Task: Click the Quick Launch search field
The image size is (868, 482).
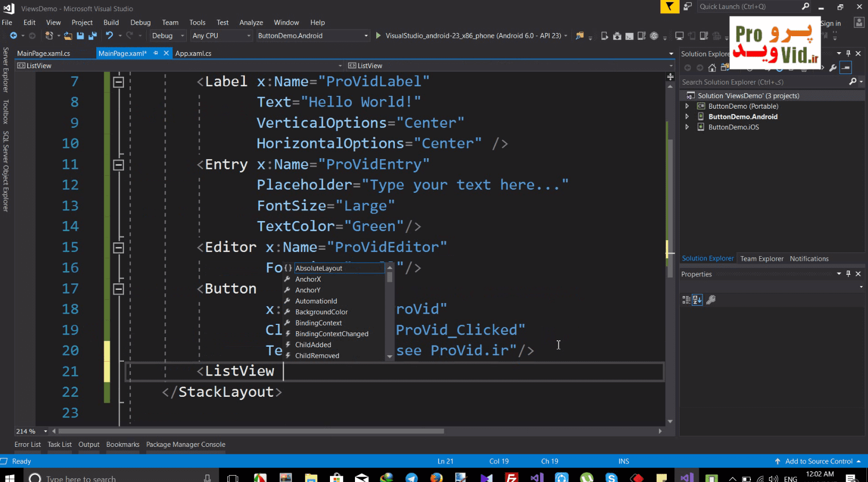Action: (x=754, y=6)
